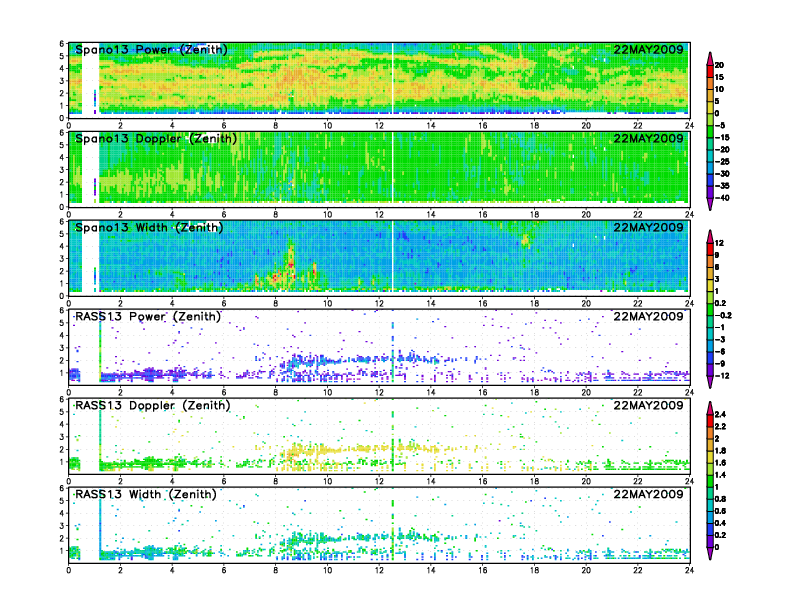Click the '-15' label on the top color bar

pos(722,137)
